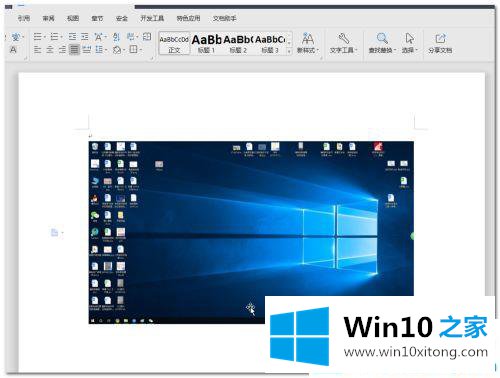Expand the line spacing dropdown arrow
500x378 pixels.
(106, 50)
